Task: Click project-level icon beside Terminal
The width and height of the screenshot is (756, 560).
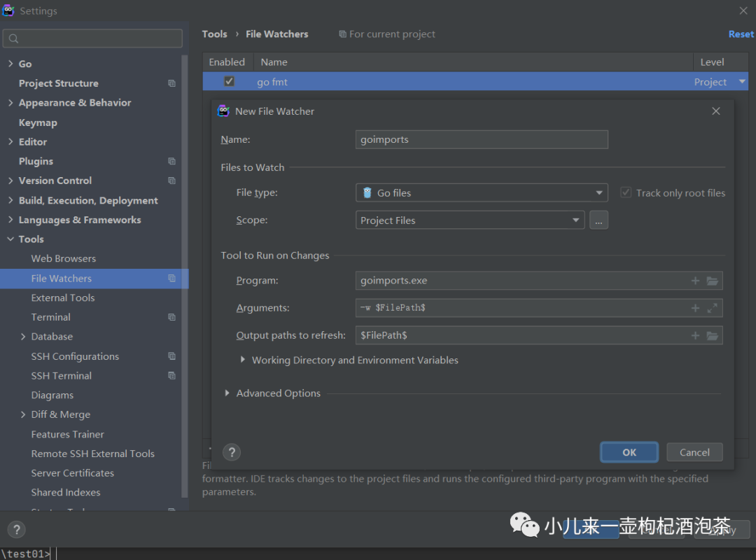Action: [171, 317]
